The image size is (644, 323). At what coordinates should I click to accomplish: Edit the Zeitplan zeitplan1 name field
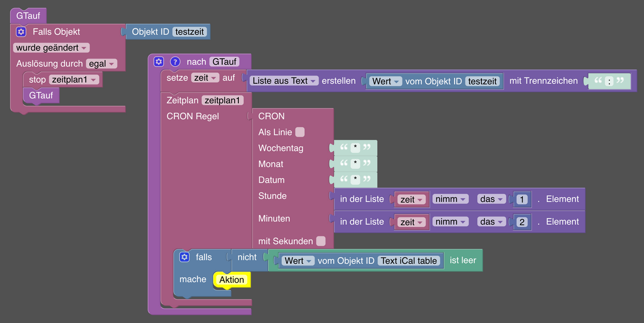click(223, 100)
